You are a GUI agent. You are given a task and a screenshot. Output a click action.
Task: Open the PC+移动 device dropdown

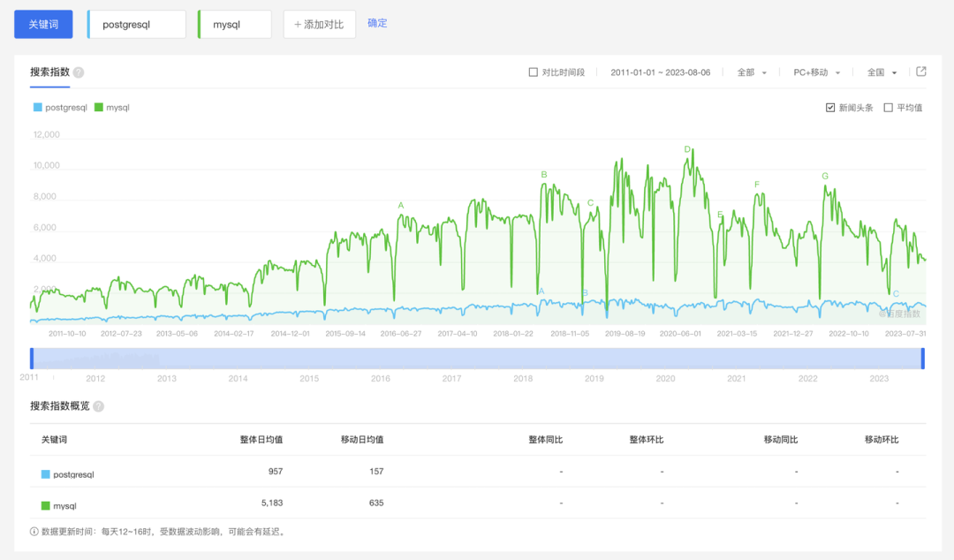816,72
